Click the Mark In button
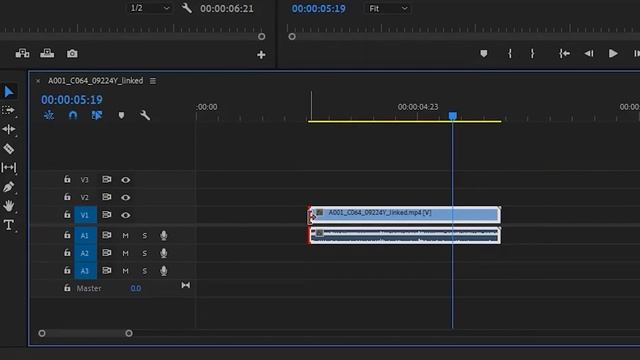Viewport: 640px width, 360px height. click(x=509, y=53)
